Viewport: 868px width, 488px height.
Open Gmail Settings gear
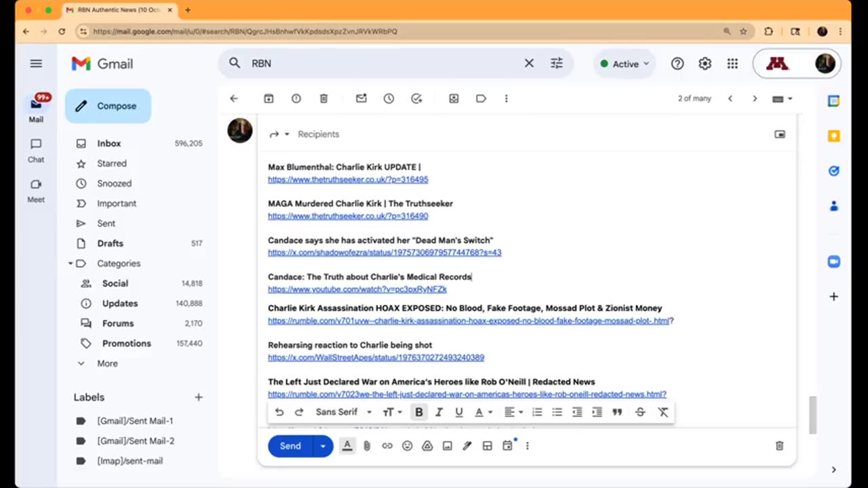tap(705, 63)
